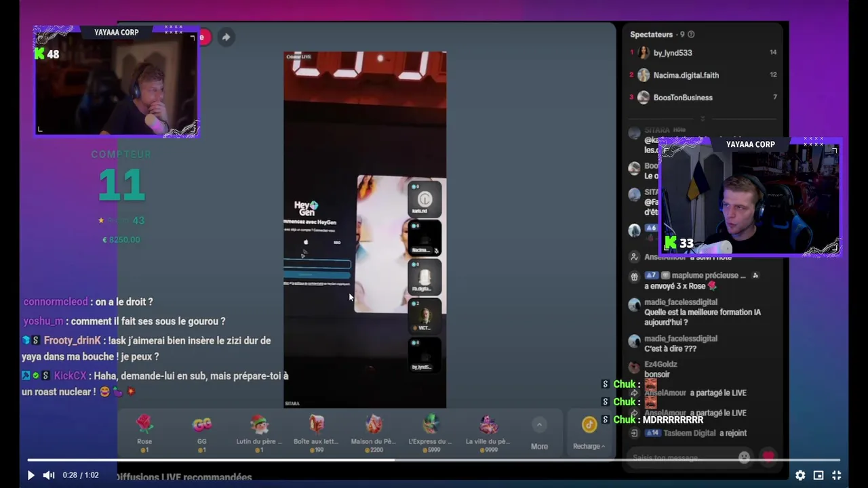
Task: Open BoosTonBusiness viewer profile
Action: coord(683,98)
